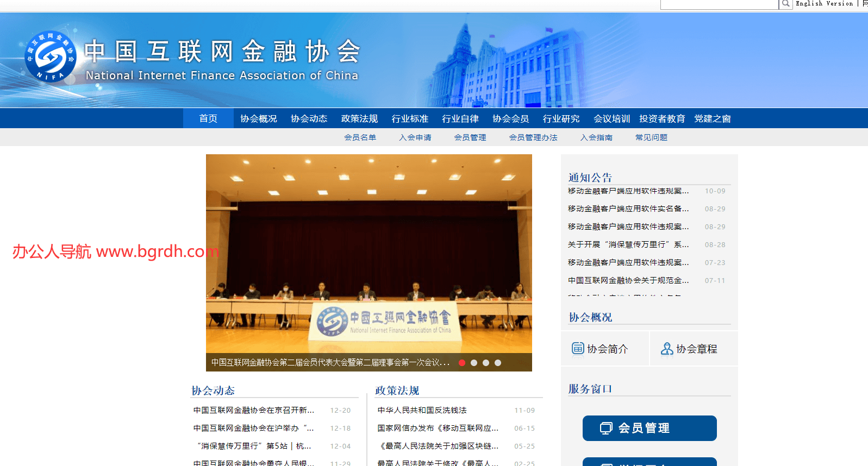The image size is (868, 466).
Task: Open the 政策法规 section heading
Action: tap(397, 391)
